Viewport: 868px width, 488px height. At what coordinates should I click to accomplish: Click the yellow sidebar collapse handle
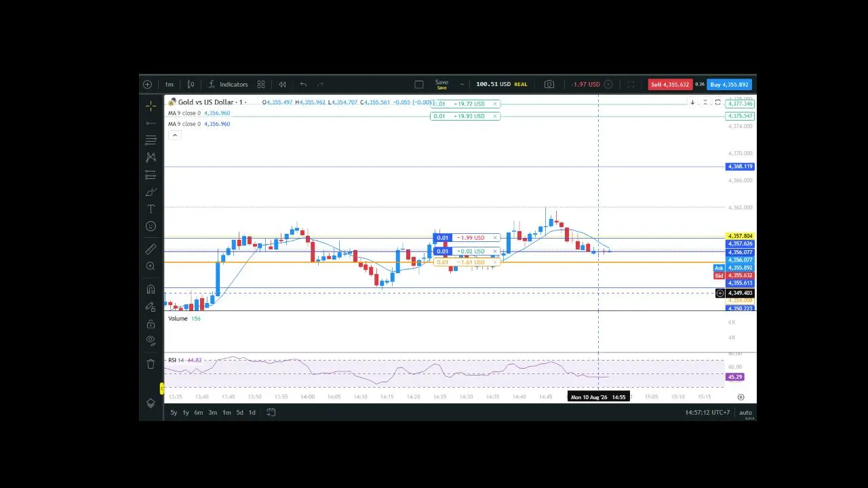(161, 388)
